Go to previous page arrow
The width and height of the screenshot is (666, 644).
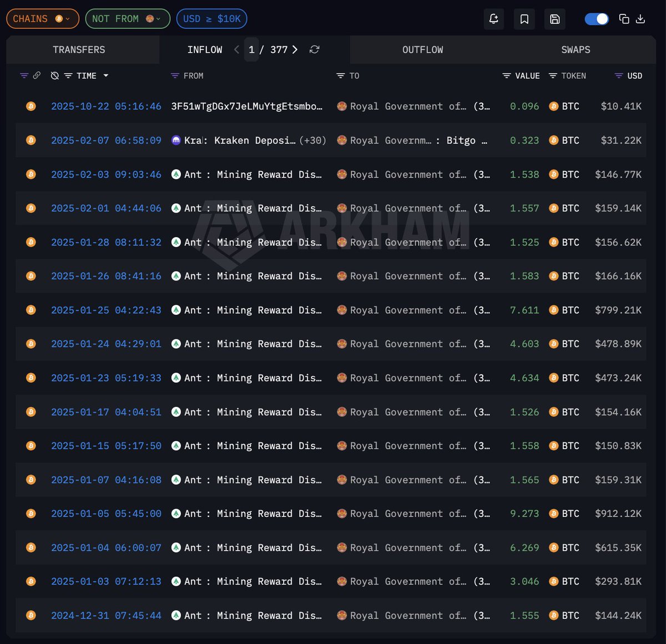point(236,50)
